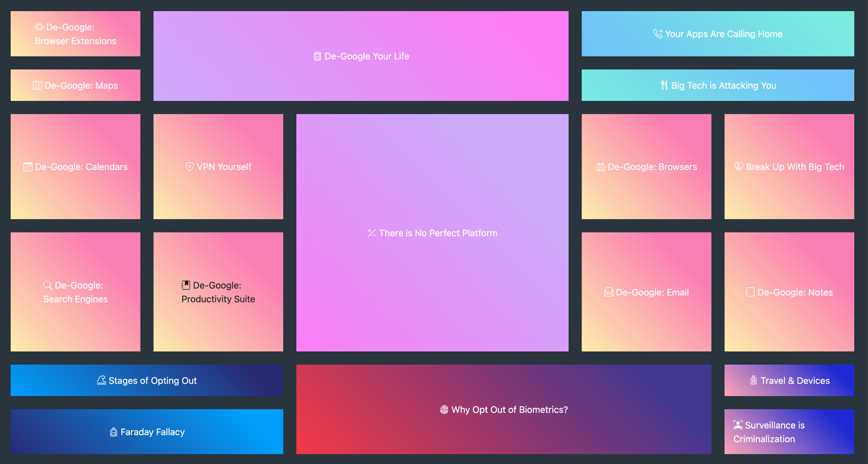The width and height of the screenshot is (868, 464).
Task: Click the envelope icon on De-Google: Email card
Action: 610,292
